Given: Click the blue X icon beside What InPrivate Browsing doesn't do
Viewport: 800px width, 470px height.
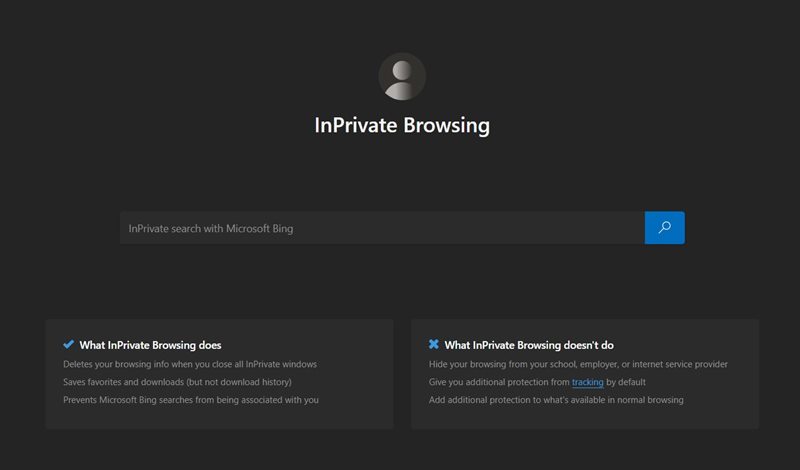Looking at the screenshot, I should [x=434, y=344].
